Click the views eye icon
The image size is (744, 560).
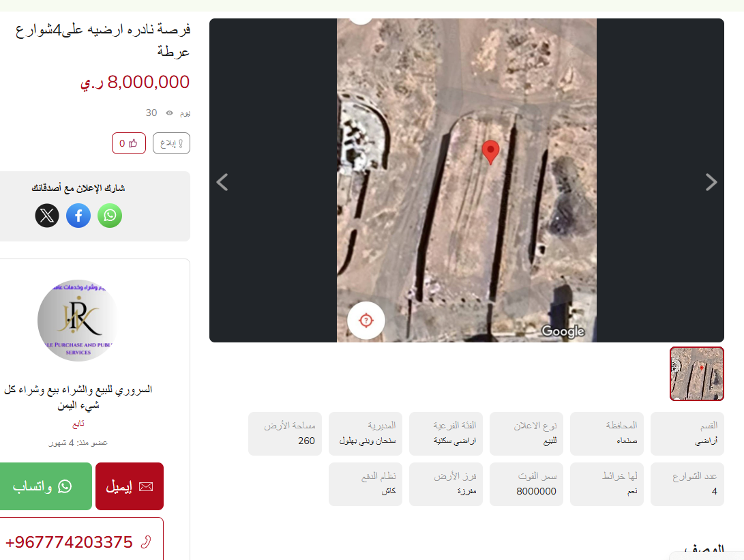169,113
